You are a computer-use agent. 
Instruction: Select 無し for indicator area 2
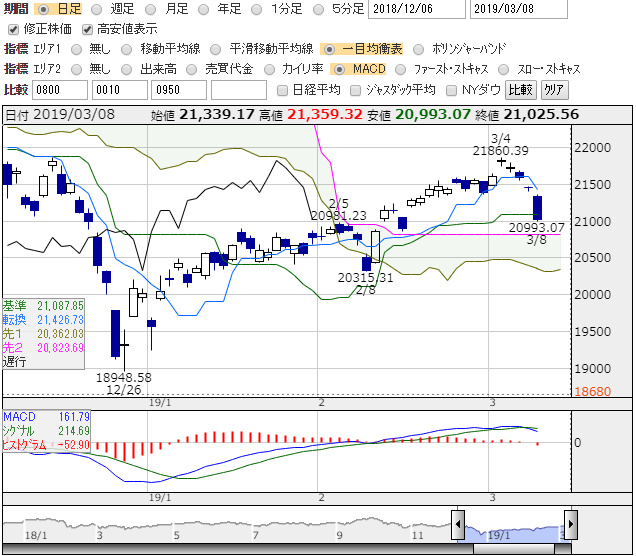[76, 69]
